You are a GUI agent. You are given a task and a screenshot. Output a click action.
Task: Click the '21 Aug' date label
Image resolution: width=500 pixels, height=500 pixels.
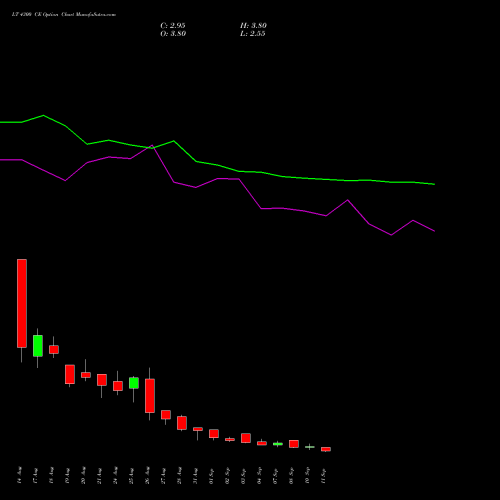tap(99, 475)
